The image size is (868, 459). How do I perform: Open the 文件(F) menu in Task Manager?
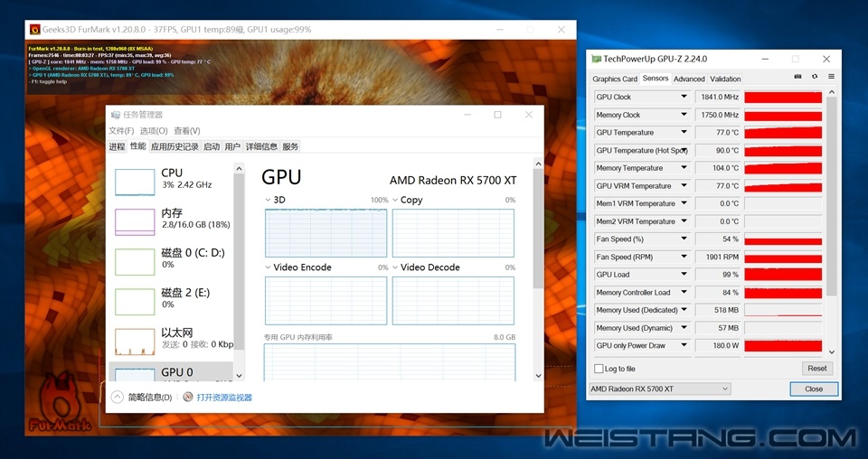point(121,131)
